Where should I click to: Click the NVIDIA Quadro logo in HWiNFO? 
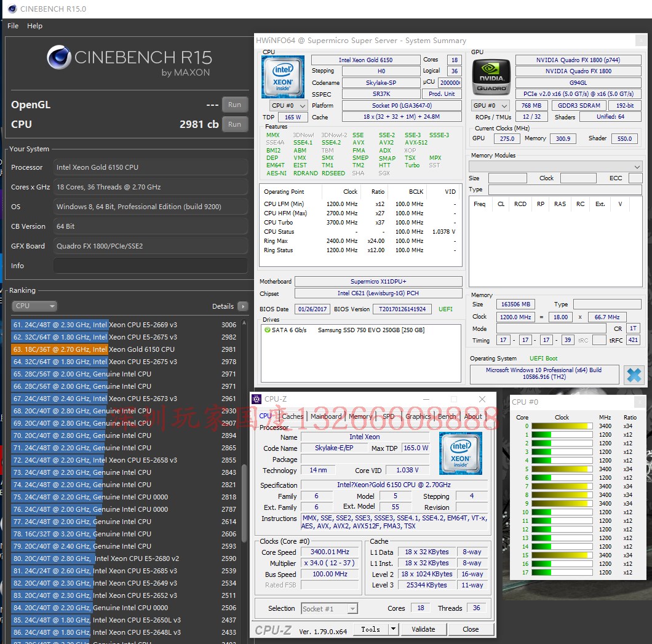pos(491,77)
